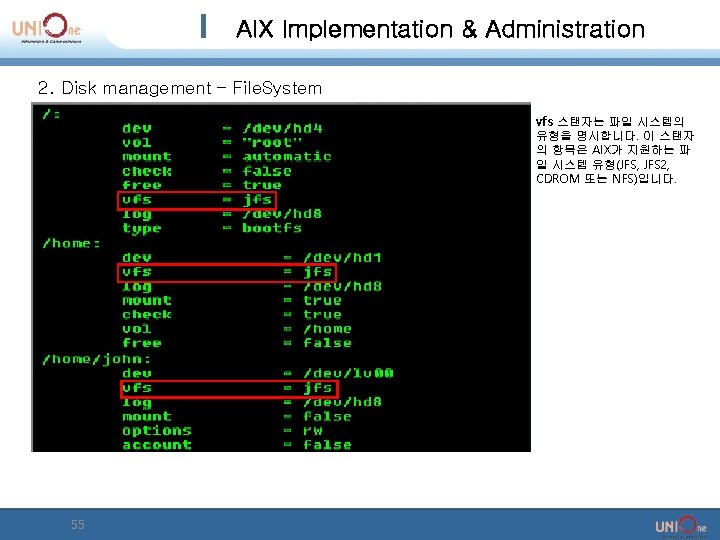
Task: Select the value '/dev/hd4' in the terminal
Action: click(282, 128)
